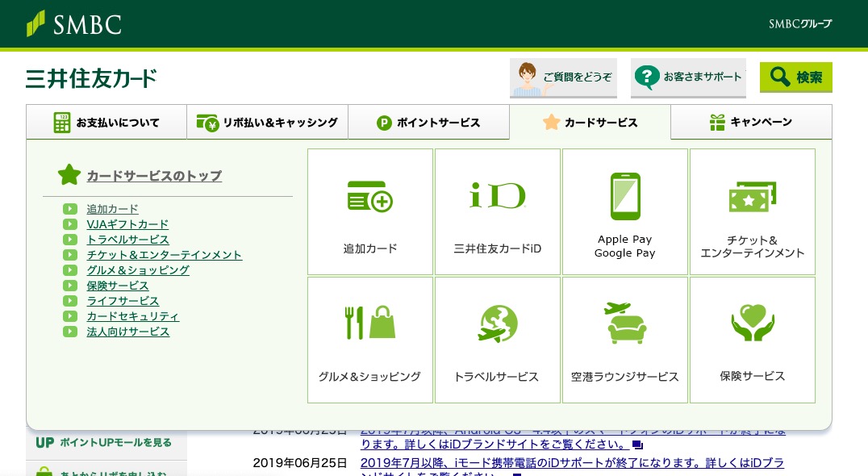Click the arrow bullet beside VJAギフトカード
The image size is (868, 476).
(69, 224)
